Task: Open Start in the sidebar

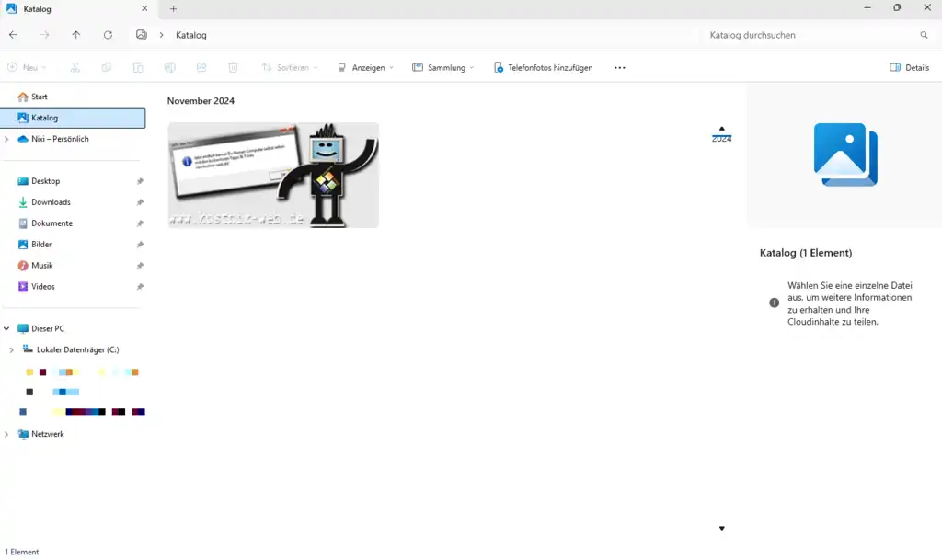Action: 40,97
